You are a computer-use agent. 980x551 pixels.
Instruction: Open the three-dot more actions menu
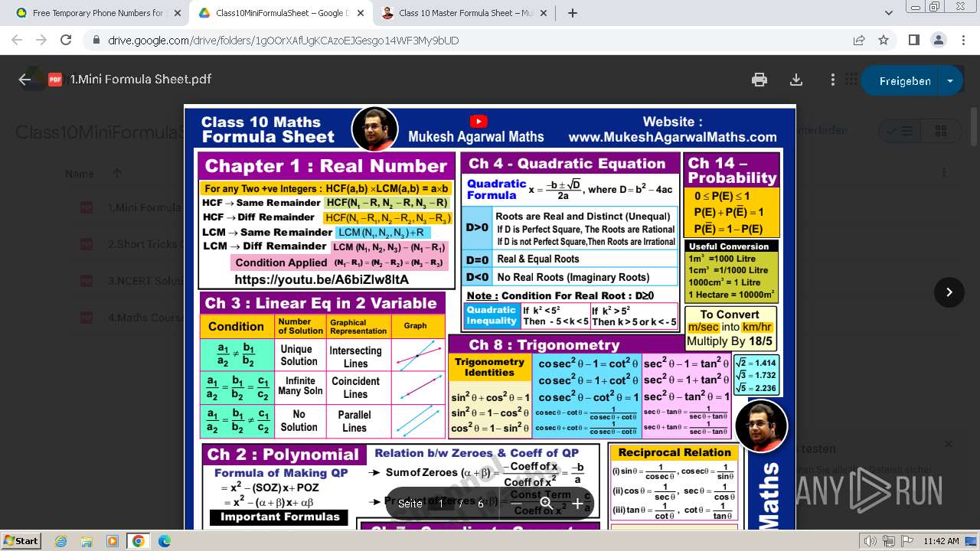click(x=833, y=80)
